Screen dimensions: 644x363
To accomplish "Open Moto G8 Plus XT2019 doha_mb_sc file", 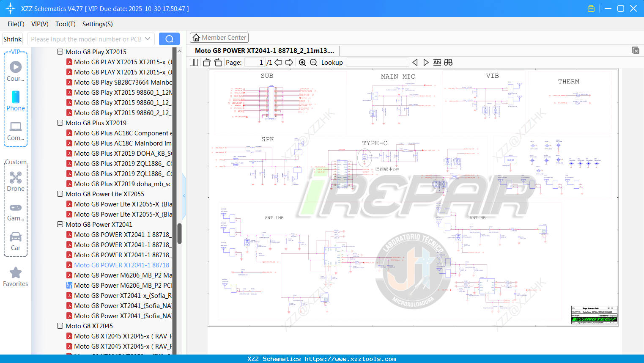I will (x=119, y=184).
